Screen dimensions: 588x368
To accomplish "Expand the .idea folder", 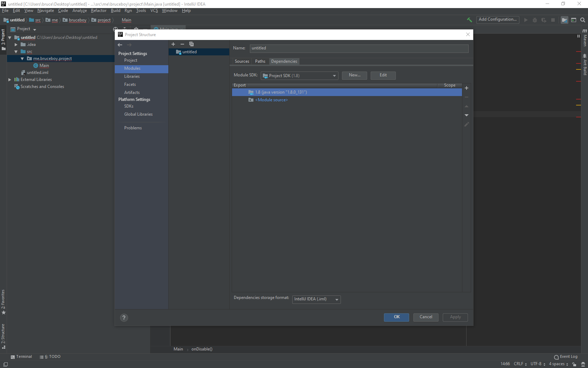I will 16,45.
